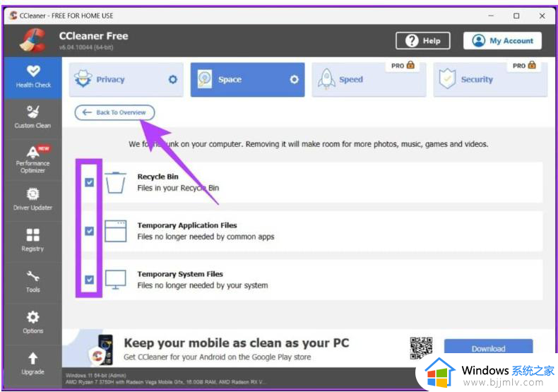Open Custom Clean in sidebar
The image size is (558, 392).
[33, 117]
